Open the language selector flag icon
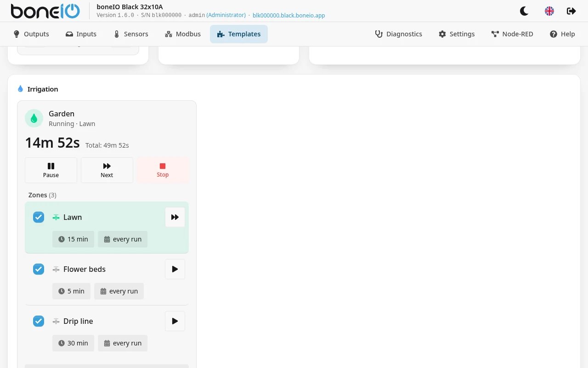The height and width of the screenshot is (368, 588). point(549,11)
